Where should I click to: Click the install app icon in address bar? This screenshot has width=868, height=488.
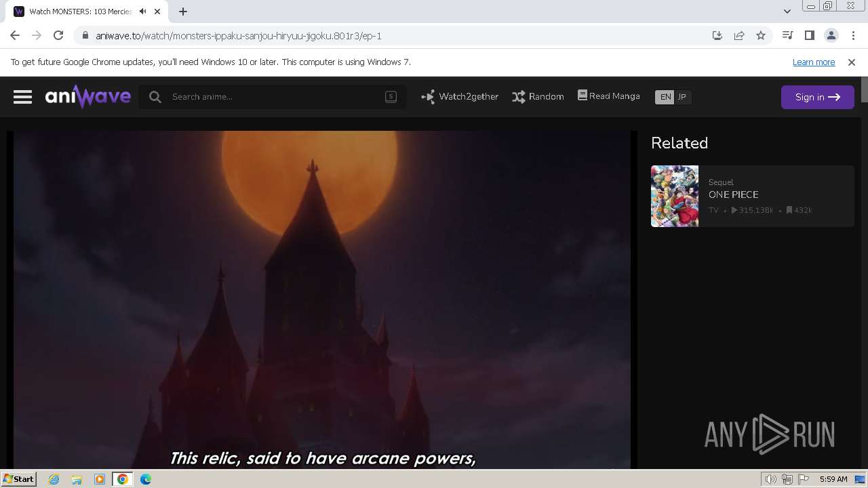pyautogui.click(x=717, y=36)
